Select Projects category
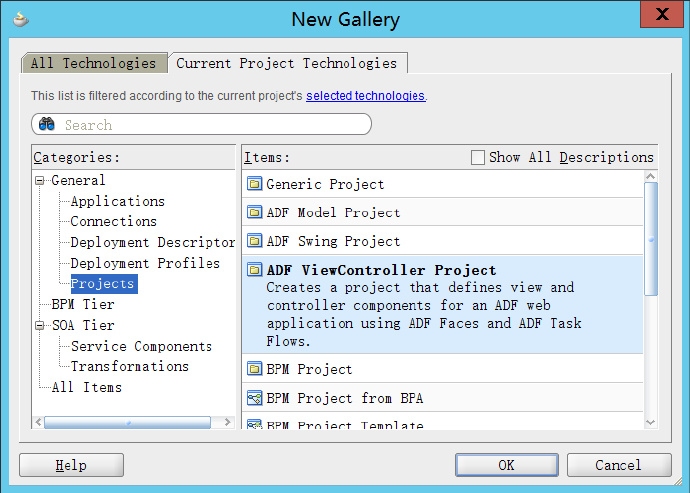 [x=104, y=283]
